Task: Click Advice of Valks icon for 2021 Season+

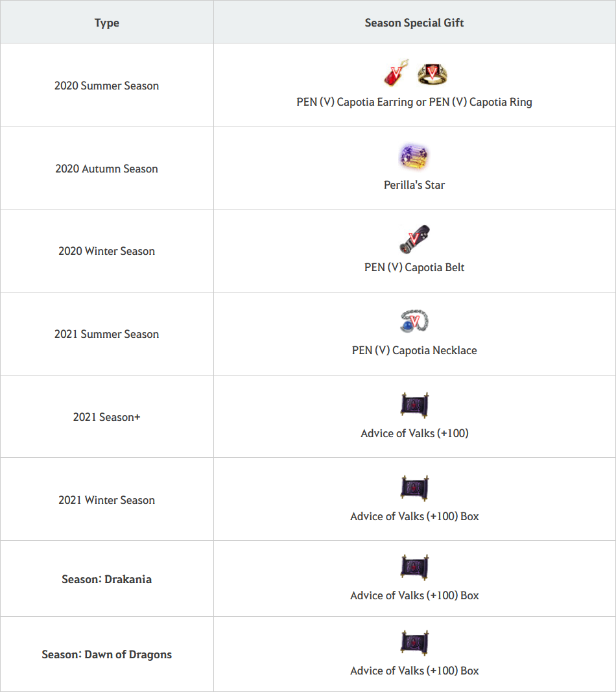Action: (414, 405)
